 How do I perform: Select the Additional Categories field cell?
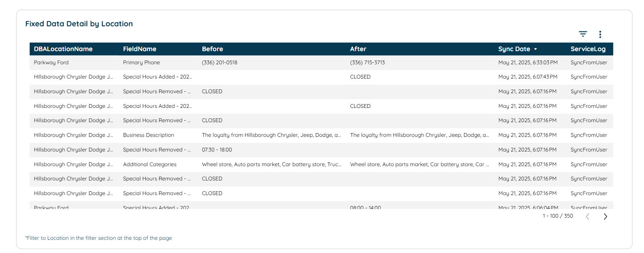150,164
